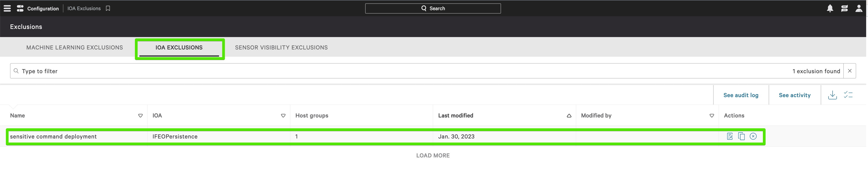This screenshot has width=868, height=178.
Task: Click the host groups count 1
Action: 297,136
